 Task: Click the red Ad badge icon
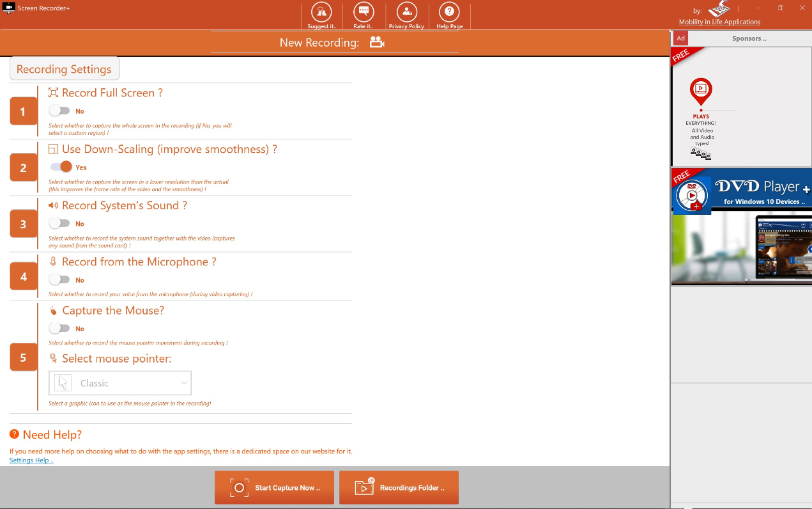pos(680,38)
